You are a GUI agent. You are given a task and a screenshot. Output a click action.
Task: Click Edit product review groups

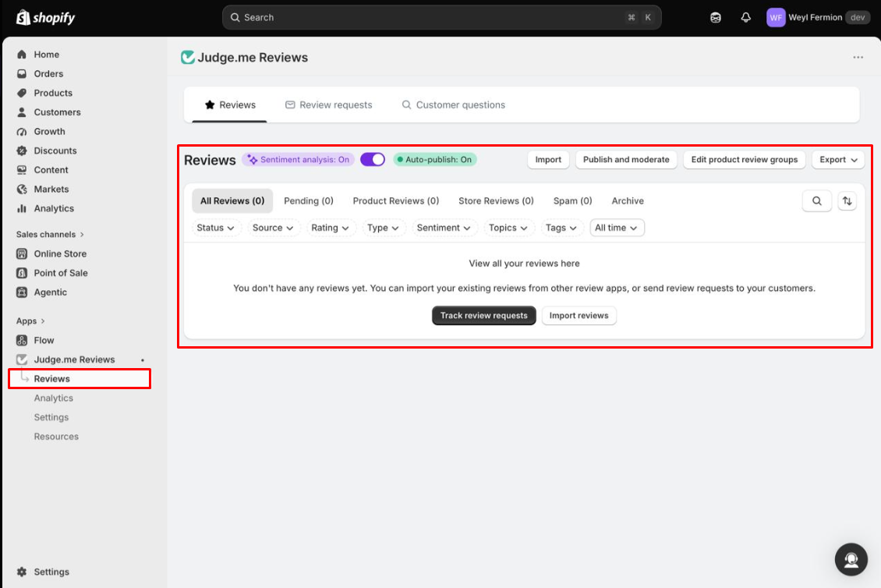745,160
